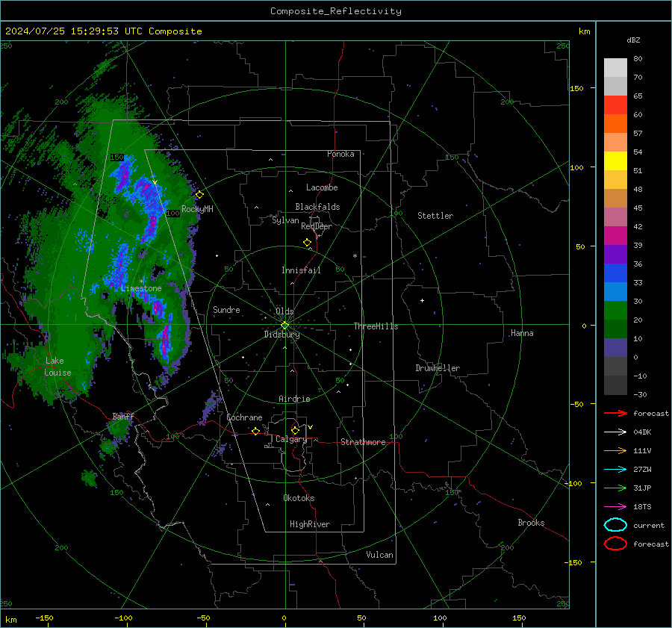672x628 pixels.
Task: Click the yellow diamond marker beside RockyMH
Action: pyautogui.click(x=199, y=195)
